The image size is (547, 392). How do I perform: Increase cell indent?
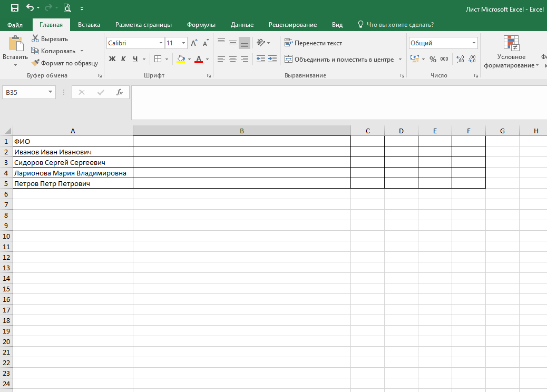272,59
